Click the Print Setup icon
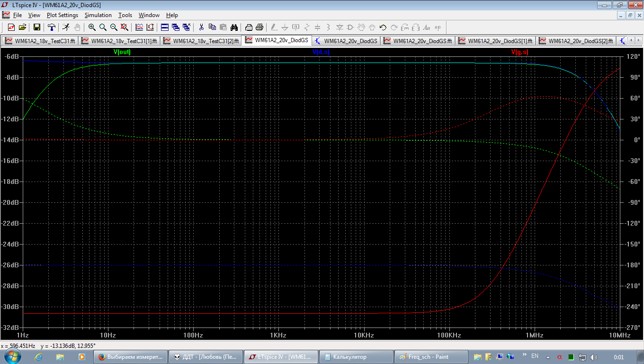Screen dimensions: 644x364 (249, 27)
